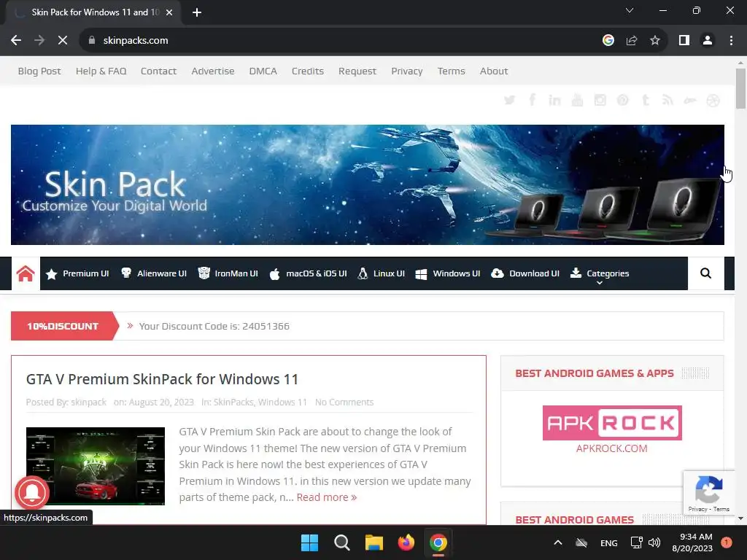The height and width of the screenshot is (560, 747).
Task: Open the Facebook social icon
Action: pyautogui.click(x=532, y=100)
